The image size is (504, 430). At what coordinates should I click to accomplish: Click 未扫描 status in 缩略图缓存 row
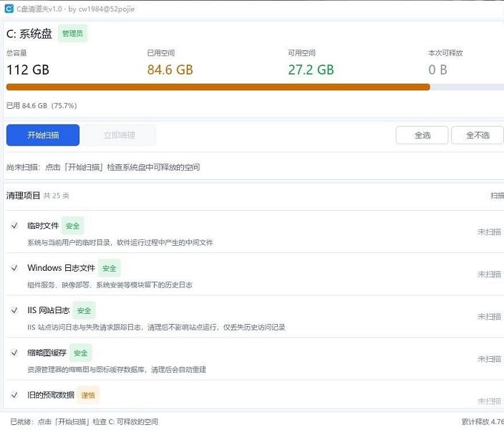pyautogui.click(x=489, y=359)
